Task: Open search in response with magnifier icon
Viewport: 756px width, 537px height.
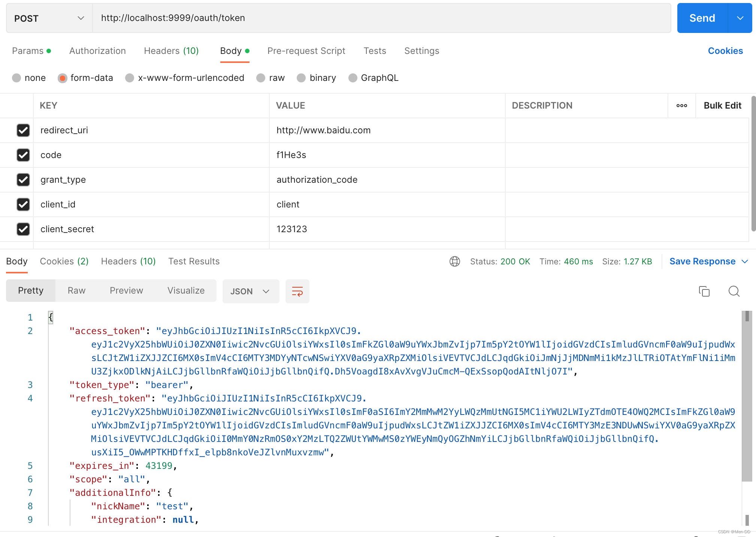Action: click(734, 291)
